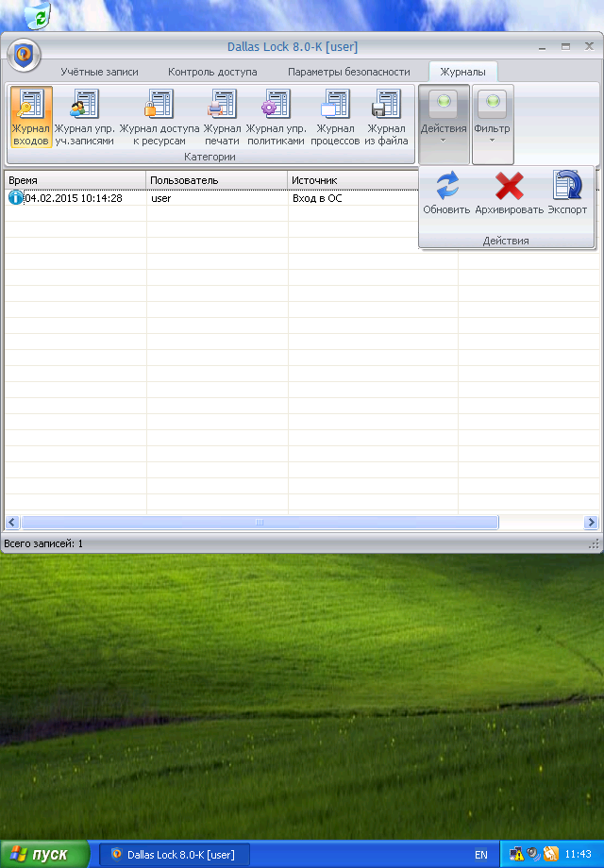Sort by Время column header
Viewport: 604px width, 868px height.
pos(75,180)
